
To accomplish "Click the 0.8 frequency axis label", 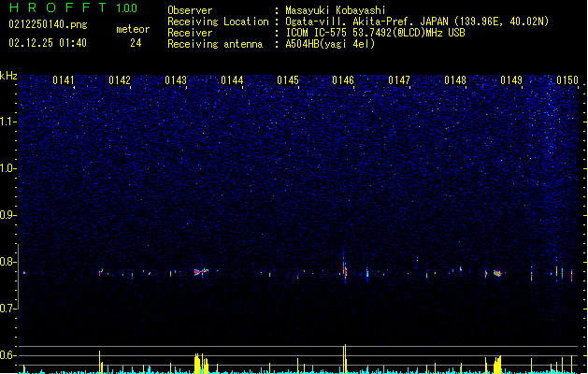I will (7, 262).
